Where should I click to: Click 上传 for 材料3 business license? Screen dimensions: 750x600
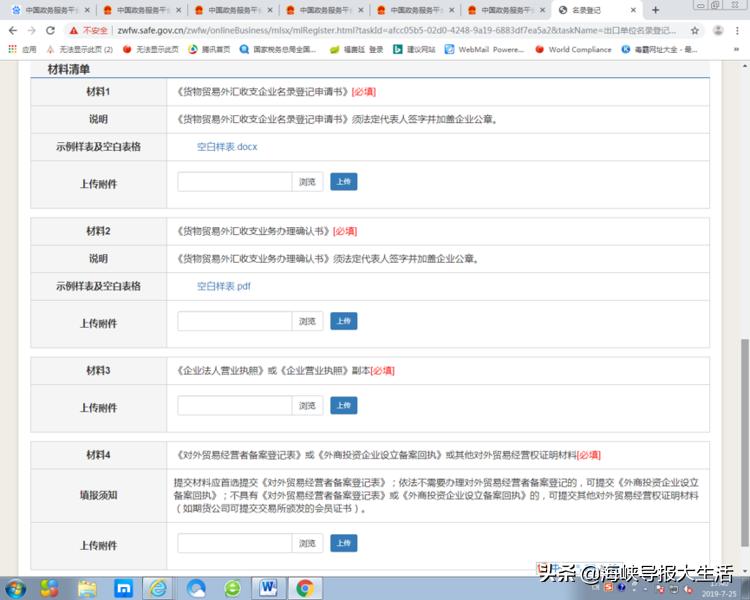(x=343, y=405)
